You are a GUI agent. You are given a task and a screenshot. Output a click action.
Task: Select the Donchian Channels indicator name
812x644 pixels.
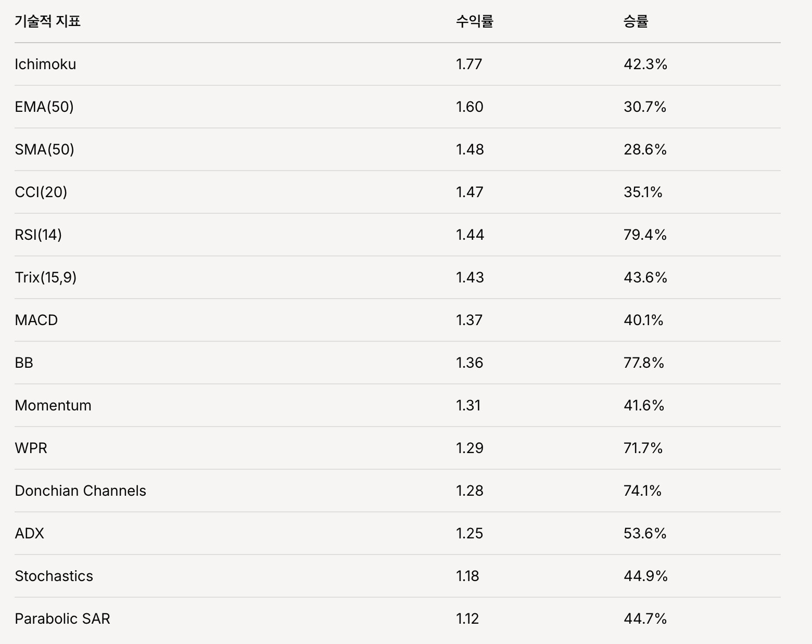(x=80, y=491)
